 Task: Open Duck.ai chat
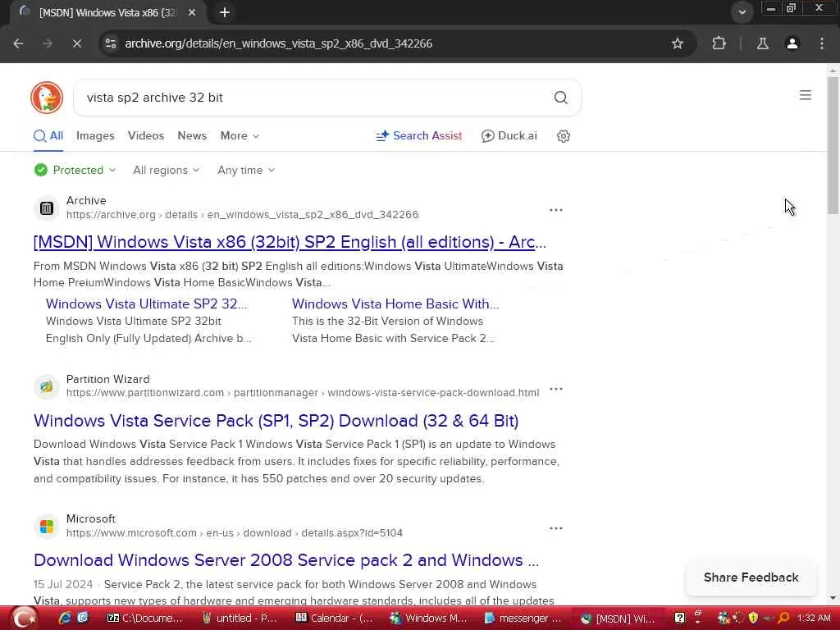pos(509,136)
